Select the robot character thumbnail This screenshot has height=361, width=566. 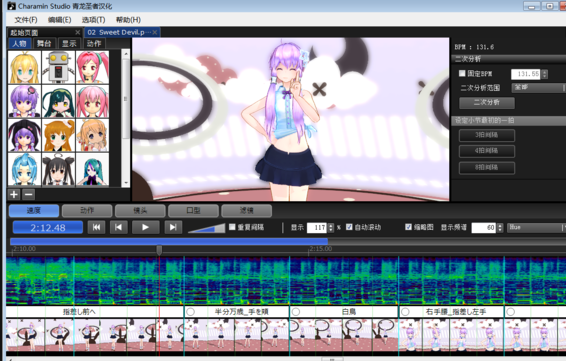pos(58,67)
